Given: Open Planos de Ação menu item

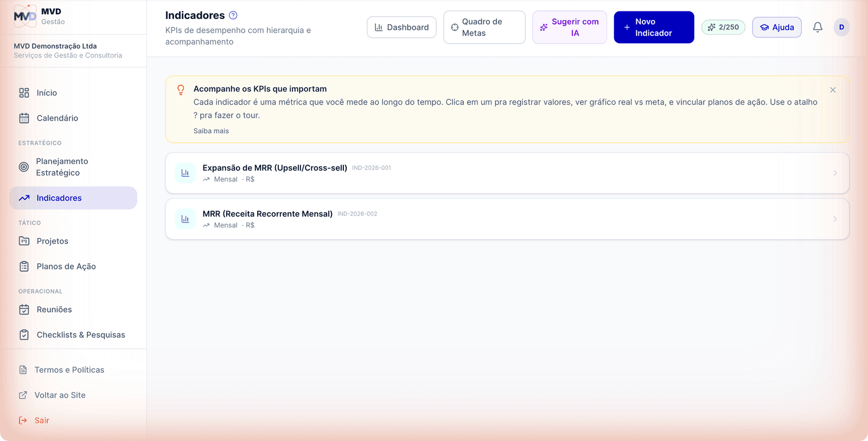Looking at the screenshot, I should coord(73,267).
